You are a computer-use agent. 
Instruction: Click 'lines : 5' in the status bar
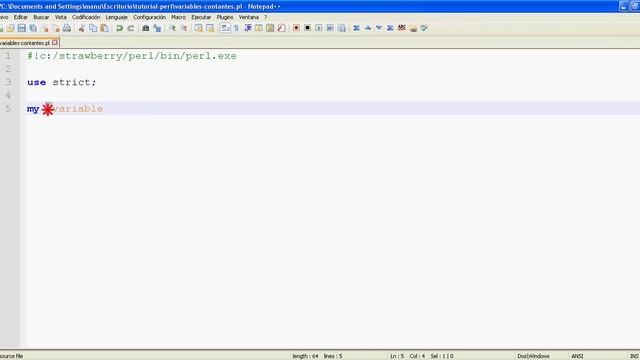(333, 356)
